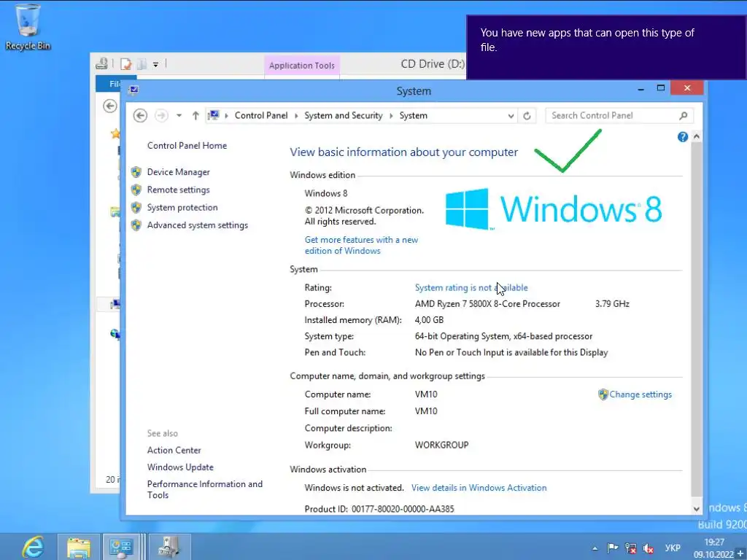747x560 pixels.
Task: Click shield icon beside Remote settings
Action: [x=136, y=190]
